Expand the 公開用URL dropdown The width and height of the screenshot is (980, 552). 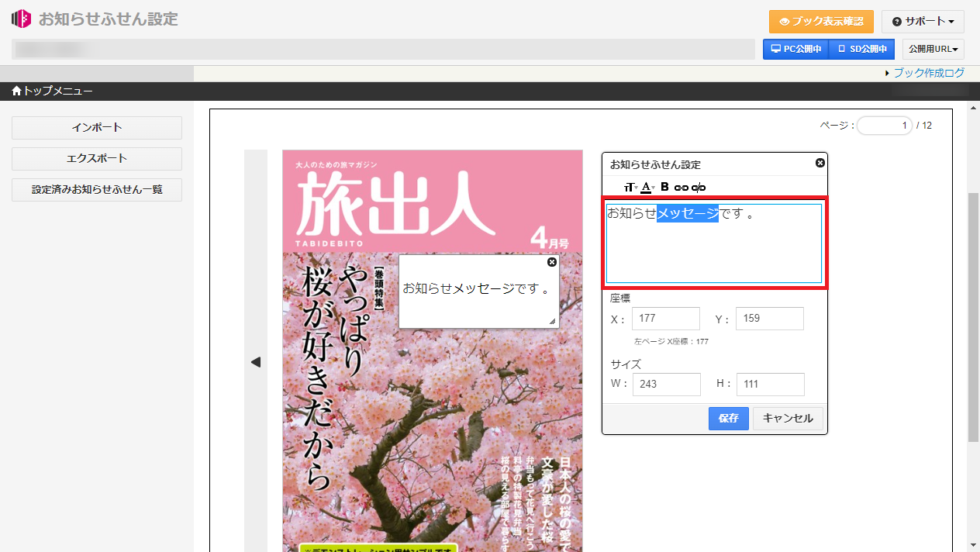pos(933,50)
